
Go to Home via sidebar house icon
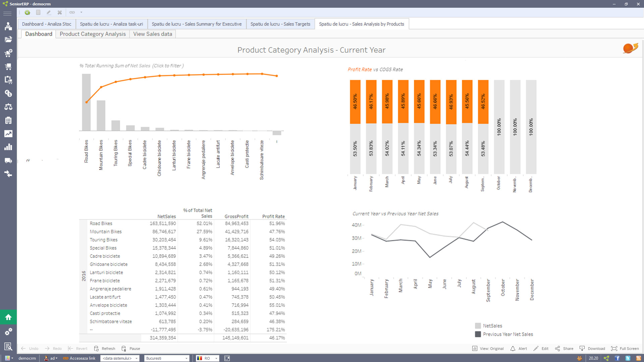[8, 317]
